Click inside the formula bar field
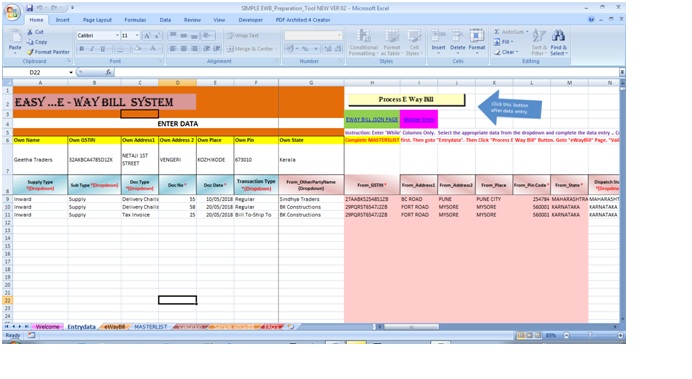692x379 pixels. pos(366,72)
